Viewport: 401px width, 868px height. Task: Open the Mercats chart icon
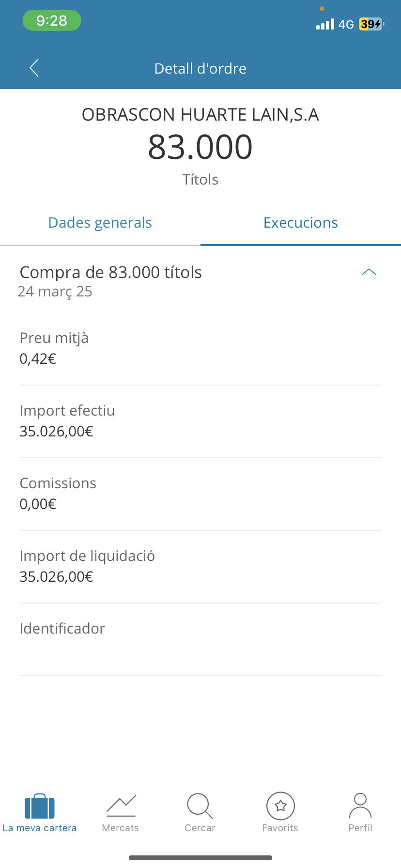(x=121, y=806)
